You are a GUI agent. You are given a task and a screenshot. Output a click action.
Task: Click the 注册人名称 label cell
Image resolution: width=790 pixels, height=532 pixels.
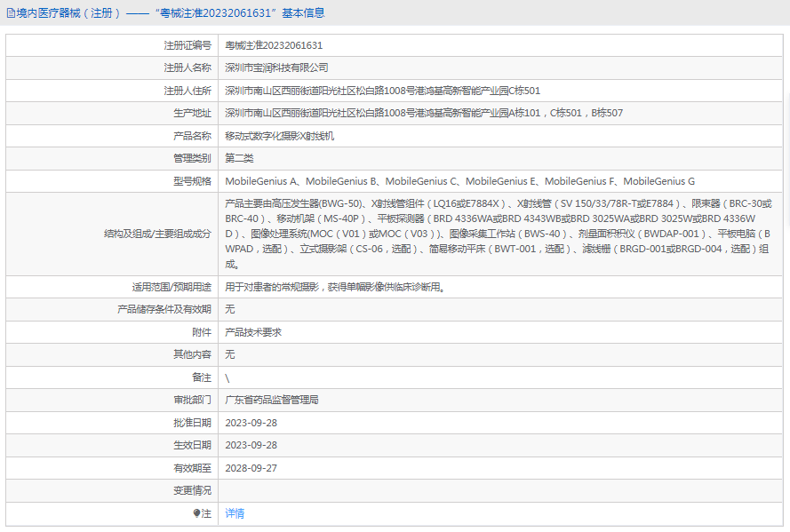point(112,68)
